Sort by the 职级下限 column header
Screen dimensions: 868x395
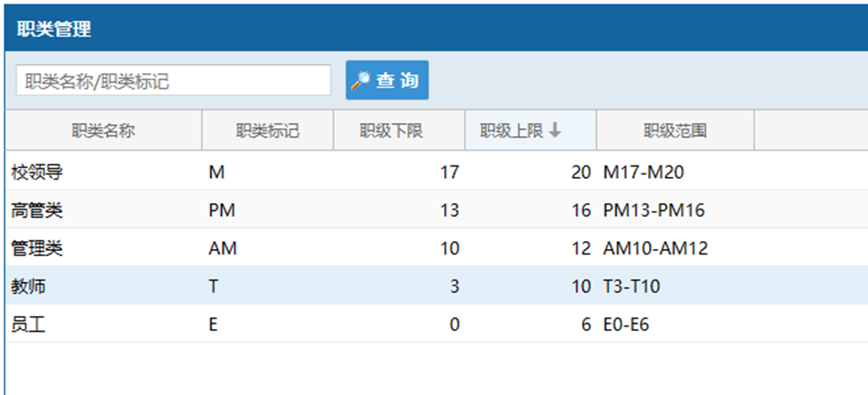[399, 131]
